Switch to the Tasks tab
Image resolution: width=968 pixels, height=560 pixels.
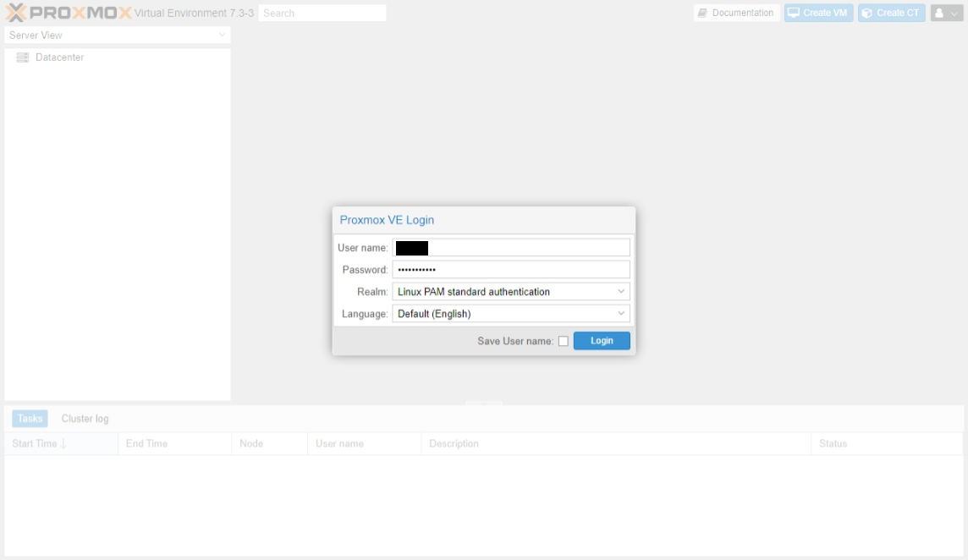(30, 419)
